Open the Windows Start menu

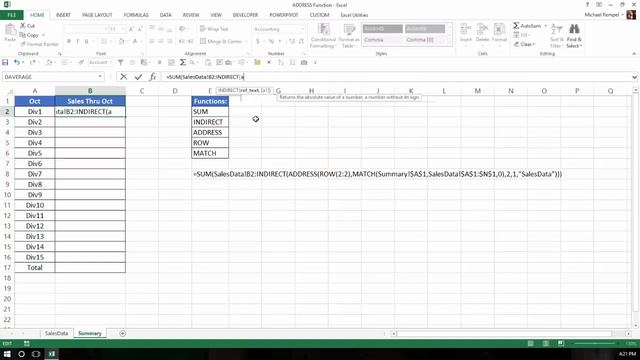[x=7, y=354]
